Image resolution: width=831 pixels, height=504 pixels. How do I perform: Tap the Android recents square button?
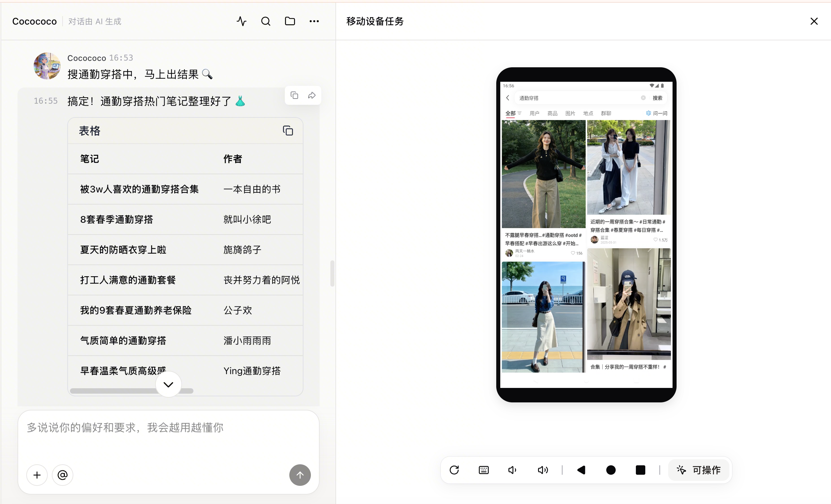[640, 470]
